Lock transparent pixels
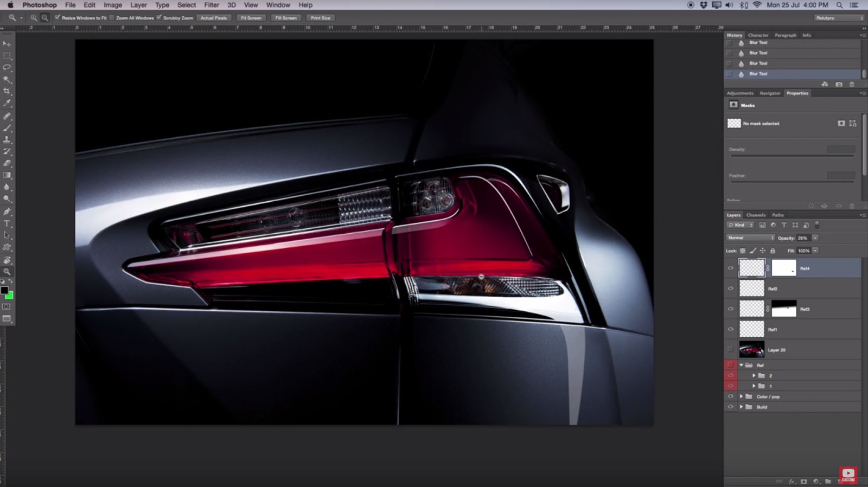This screenshot has width=868, height=487. tap(743, 251)
